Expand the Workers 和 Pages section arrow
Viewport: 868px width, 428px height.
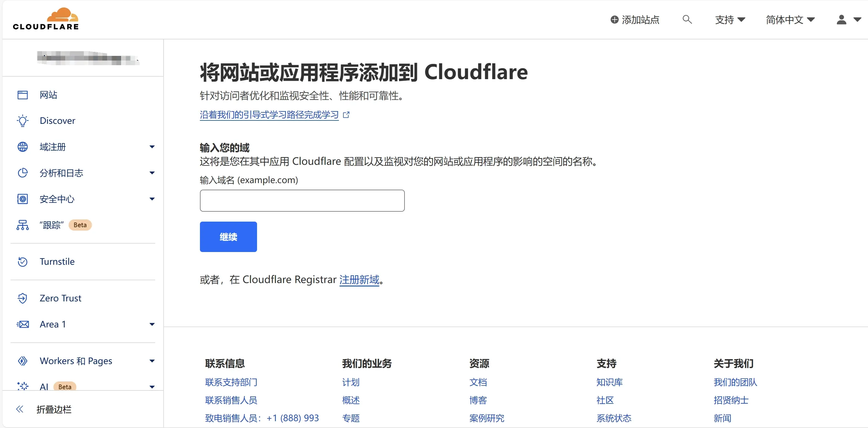(x=152, y=361)
